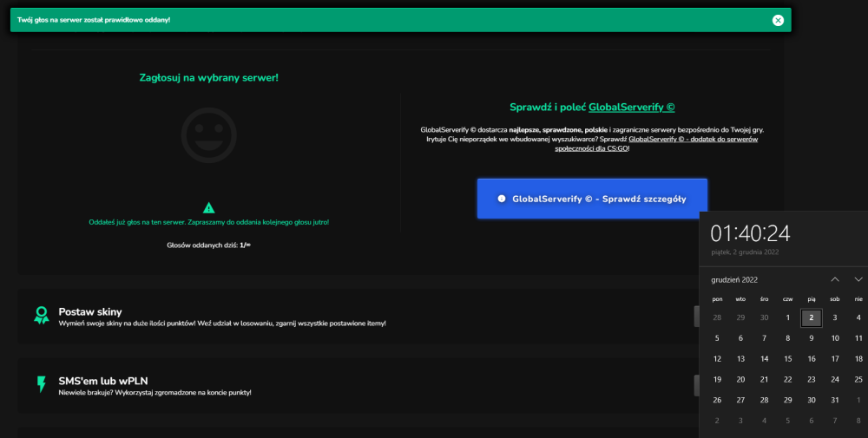Select December 10 in the calendar

tap(835, 338)
